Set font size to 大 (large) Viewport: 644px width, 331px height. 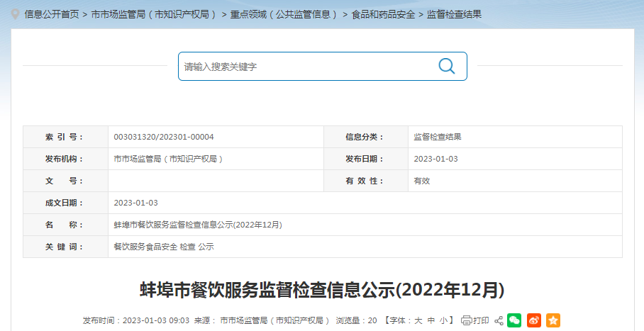coord(418,320)
